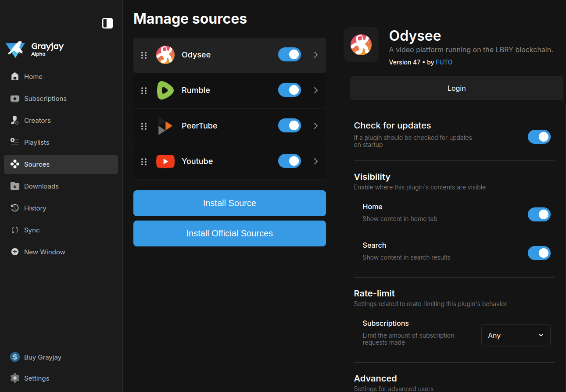Turn off Check for updates toggle
566x392 pixels.
tap(539, 137)
